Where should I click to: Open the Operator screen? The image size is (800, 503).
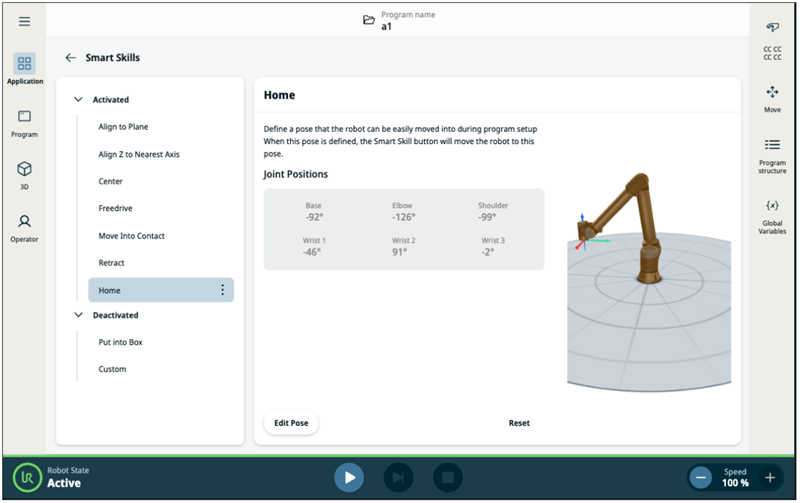pyautogui.click(x=25, y=228)
